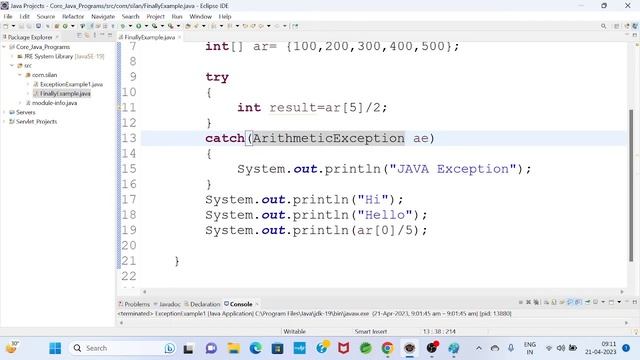Expand the JRE System Library node

12,56
